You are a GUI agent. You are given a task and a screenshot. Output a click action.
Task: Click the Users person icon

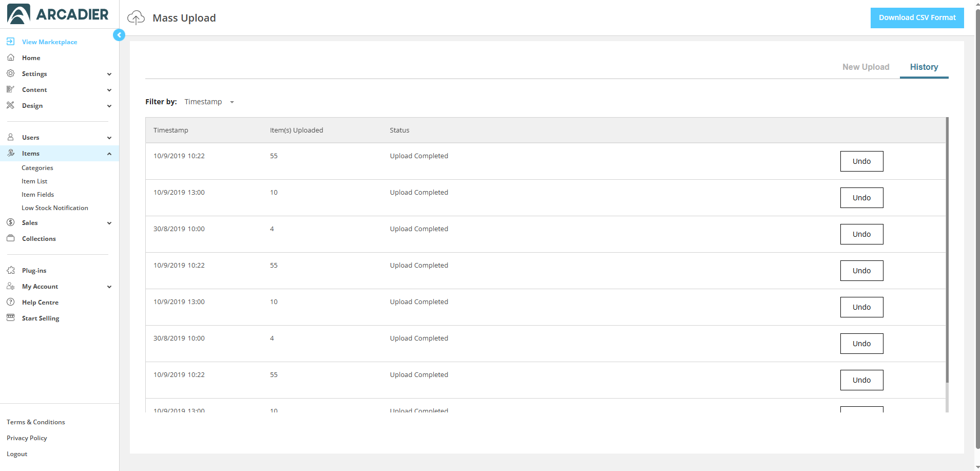pos(10,137)
